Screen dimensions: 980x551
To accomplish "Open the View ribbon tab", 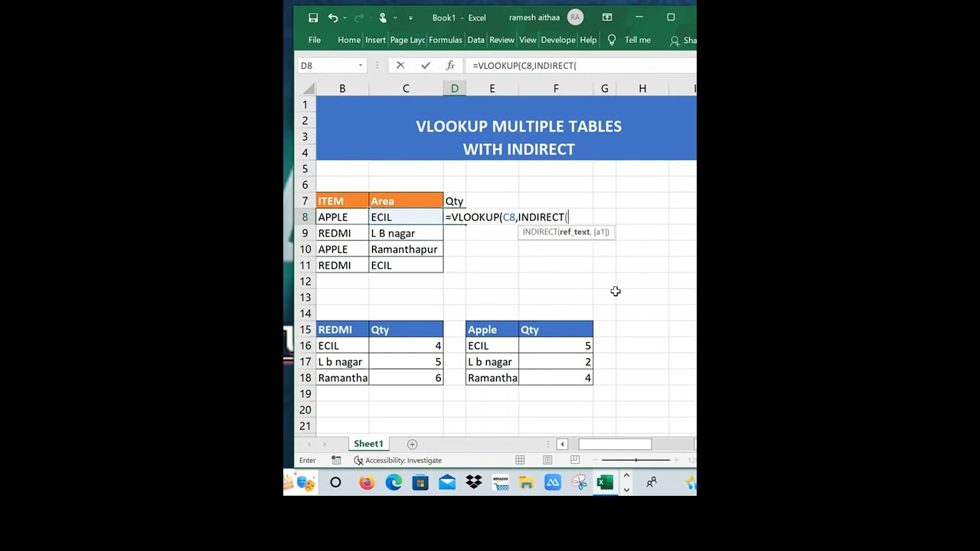I will click(x=528, y=40).
